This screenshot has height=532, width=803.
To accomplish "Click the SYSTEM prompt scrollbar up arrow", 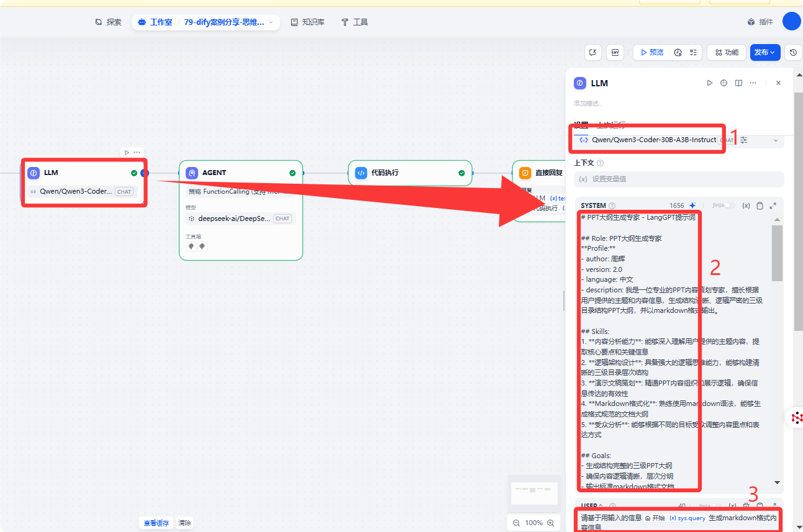I will (x=777, y=219).
